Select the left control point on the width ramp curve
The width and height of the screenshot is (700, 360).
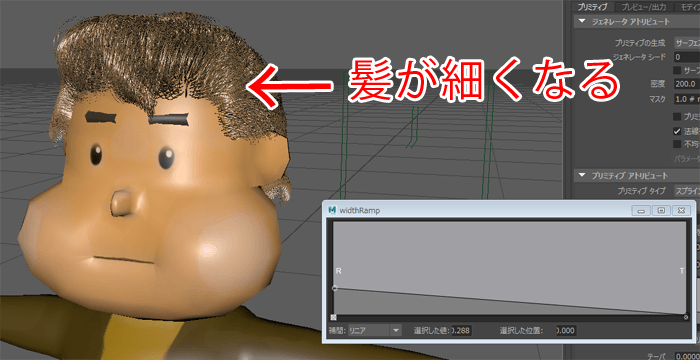[x=335, y=288]
